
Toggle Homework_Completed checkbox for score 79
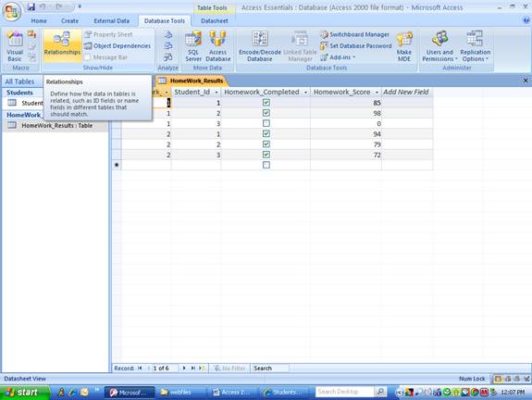(x=266, y=144)
